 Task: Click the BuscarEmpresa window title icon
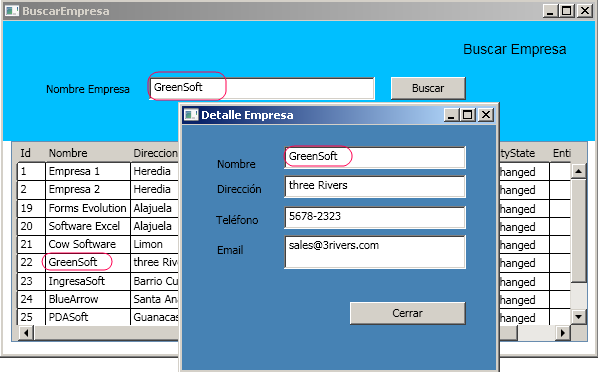(11, 11)
